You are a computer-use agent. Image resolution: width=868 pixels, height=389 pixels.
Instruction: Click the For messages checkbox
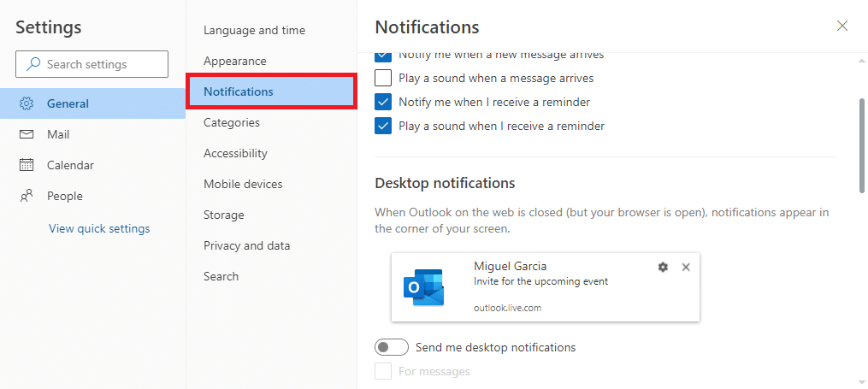pos(383,371)
